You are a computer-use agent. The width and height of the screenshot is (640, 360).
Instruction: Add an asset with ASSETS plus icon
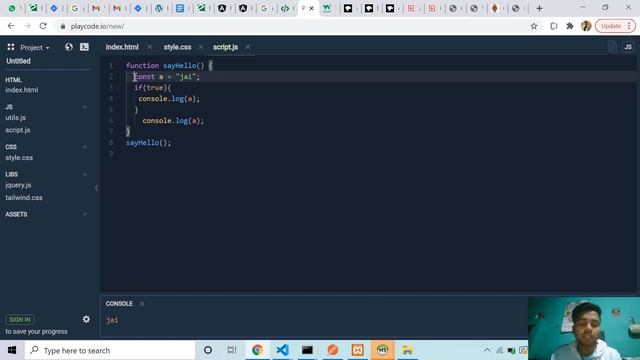(85, 214)
